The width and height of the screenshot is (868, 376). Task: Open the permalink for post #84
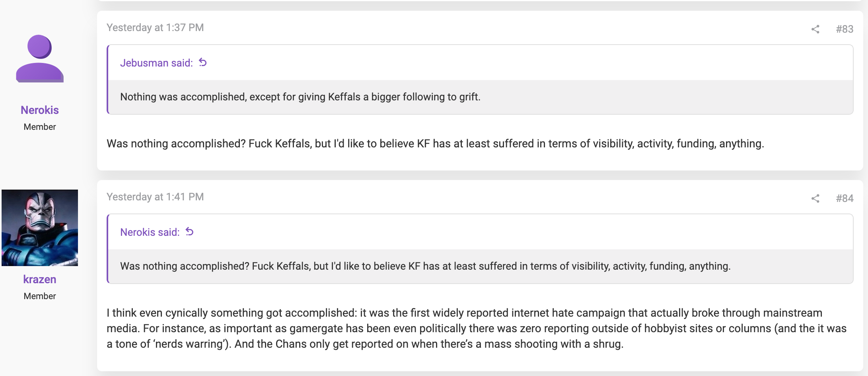[x=845, y=198]
